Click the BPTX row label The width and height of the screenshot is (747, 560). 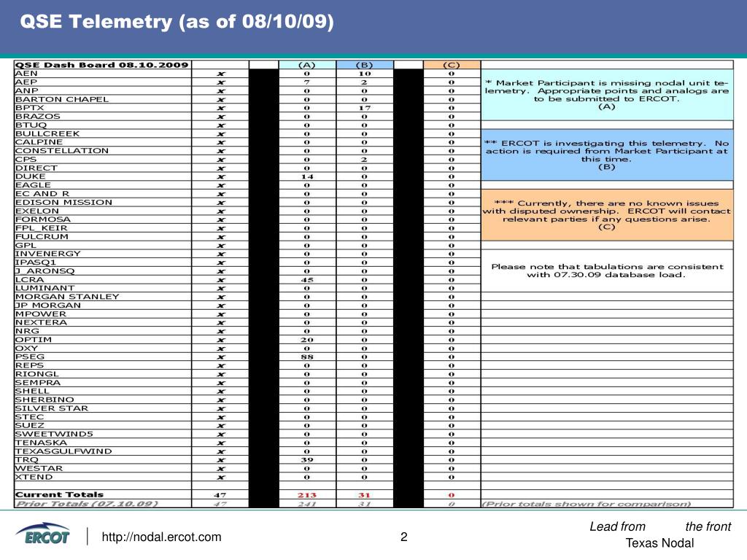[x=29, y=108]
